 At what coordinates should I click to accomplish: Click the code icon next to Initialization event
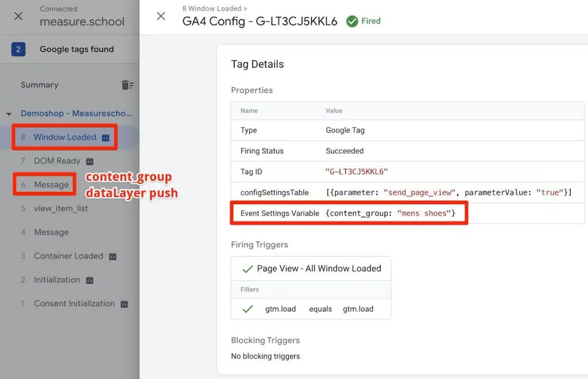click(x=90, y=280)
